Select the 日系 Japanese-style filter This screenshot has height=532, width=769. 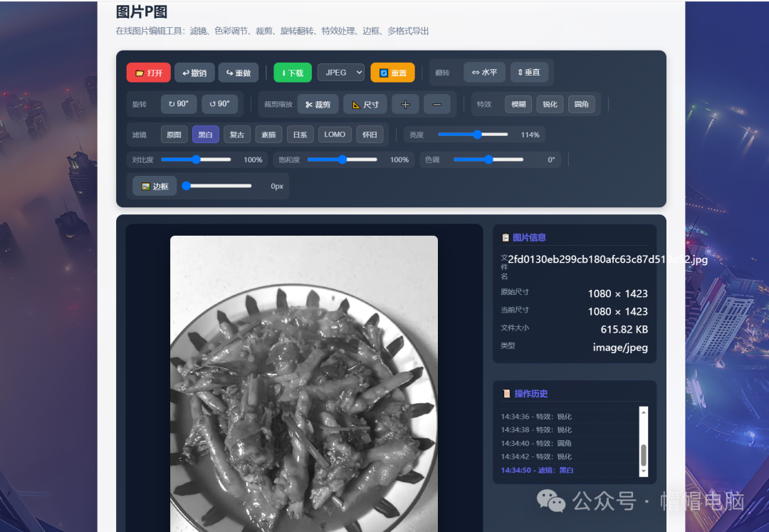tap(300, 135)
